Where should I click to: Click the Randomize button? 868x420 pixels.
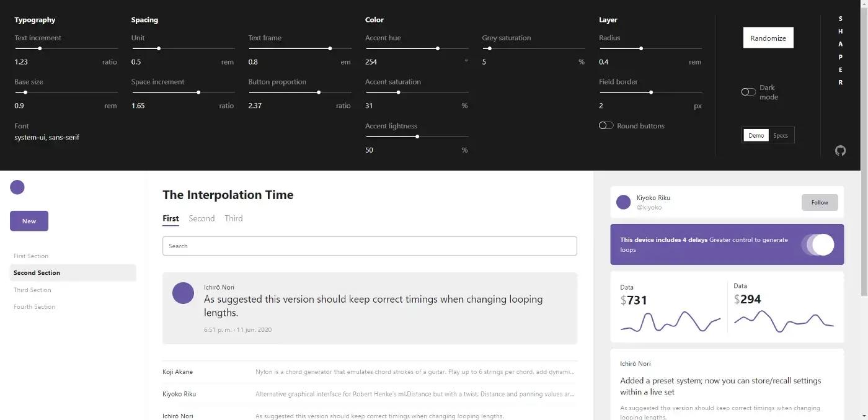(768, 38)
